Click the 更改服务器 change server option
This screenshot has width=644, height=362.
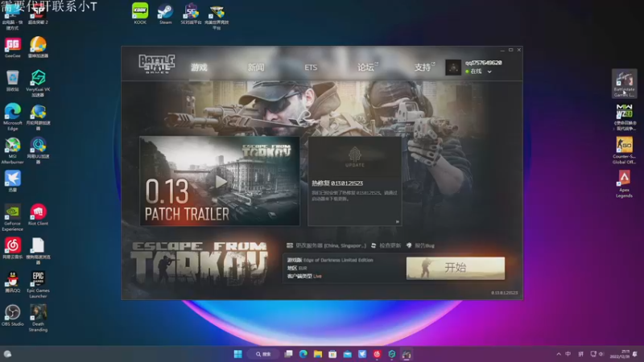pos(327,245)
